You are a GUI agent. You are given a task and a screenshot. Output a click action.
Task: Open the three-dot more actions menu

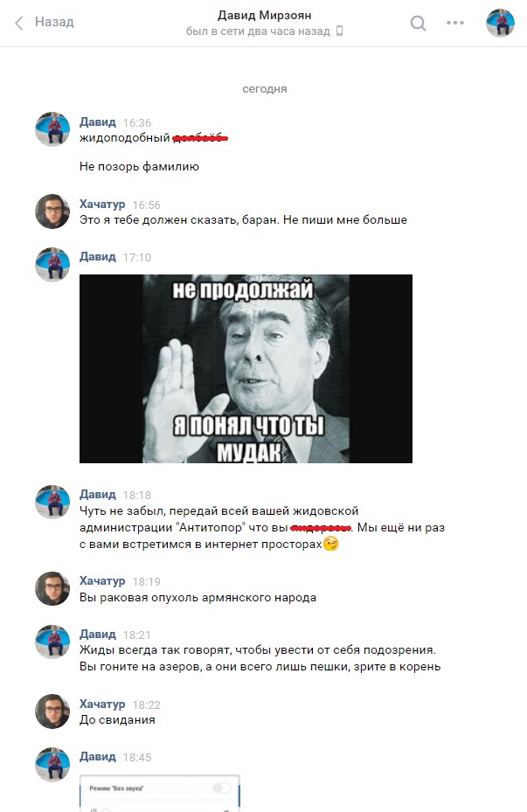(455, 23)
